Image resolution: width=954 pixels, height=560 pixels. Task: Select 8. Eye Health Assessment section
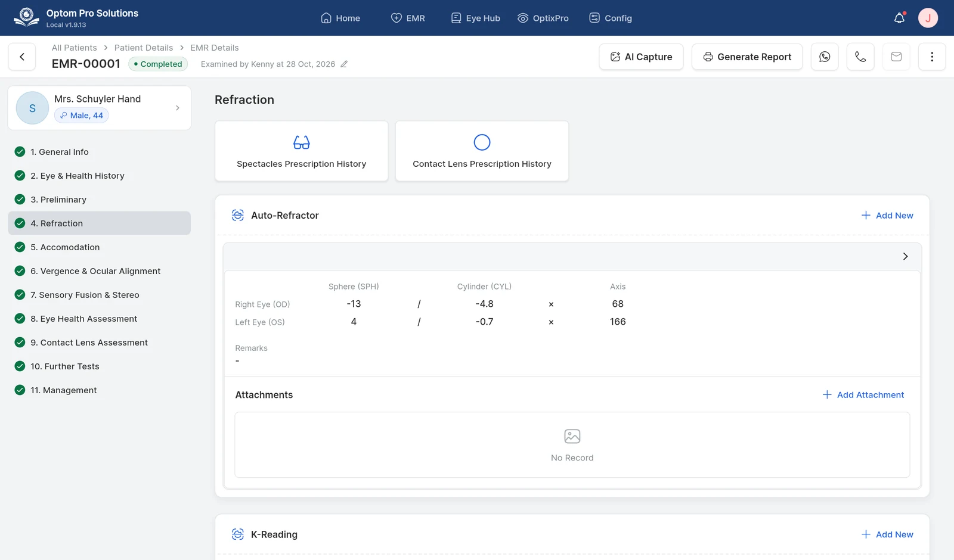tap(100, 319)
